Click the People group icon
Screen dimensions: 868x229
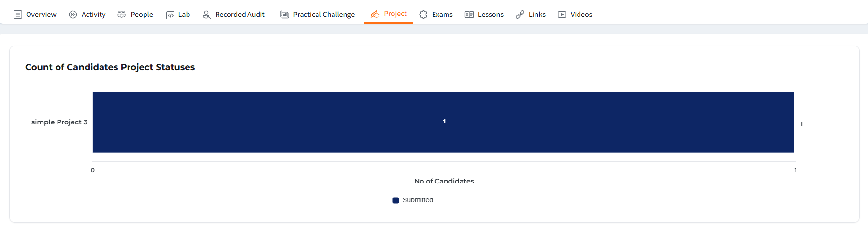pos(122,15)
